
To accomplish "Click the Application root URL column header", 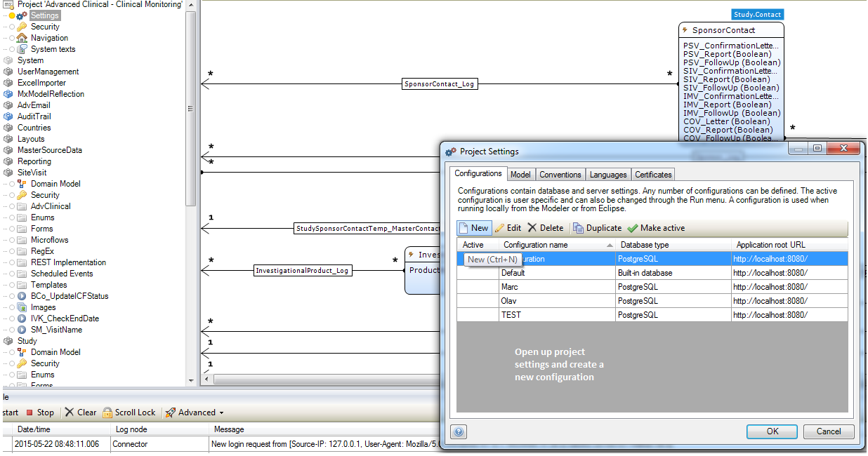I will 789,246.
